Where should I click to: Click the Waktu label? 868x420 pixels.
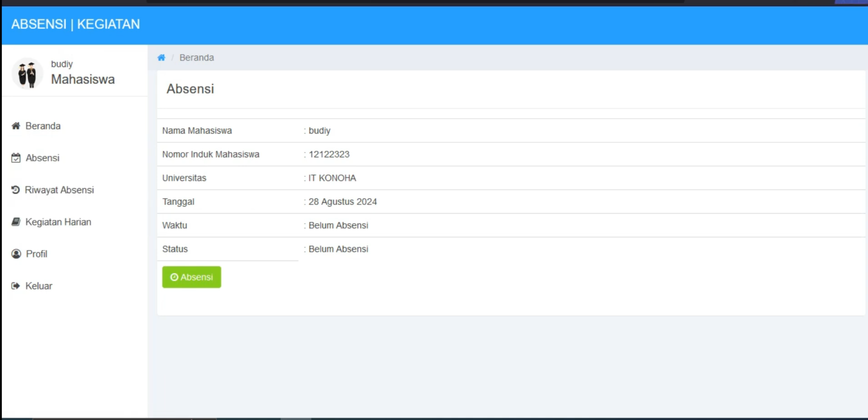coord(174,225)
